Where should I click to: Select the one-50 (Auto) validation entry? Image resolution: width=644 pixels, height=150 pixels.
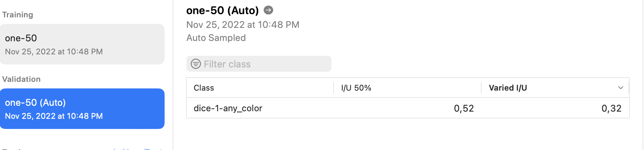(x=82, y=109)
